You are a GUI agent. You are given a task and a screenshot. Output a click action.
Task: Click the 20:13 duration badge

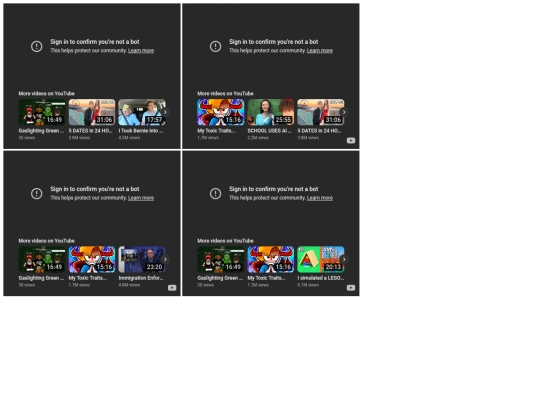coord(333,267)
